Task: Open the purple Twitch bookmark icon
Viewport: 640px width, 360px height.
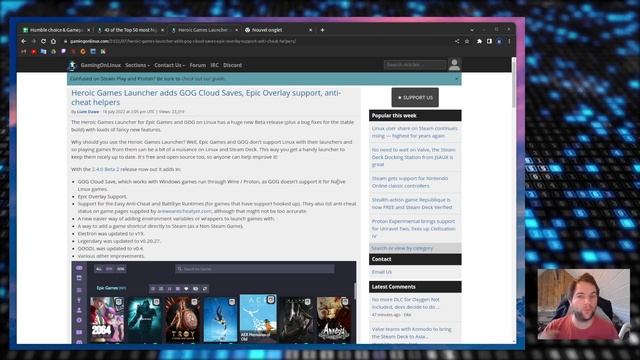Action: tap(63, 51)
